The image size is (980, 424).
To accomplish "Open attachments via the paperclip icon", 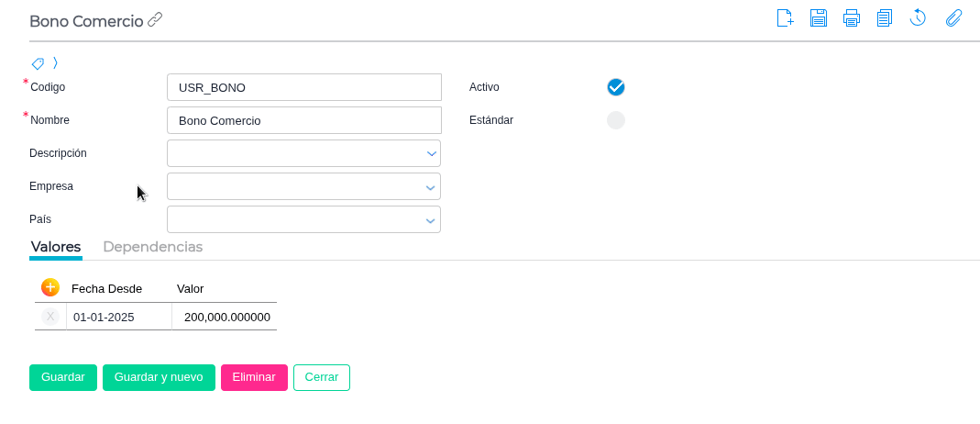I will click(953, 17).
